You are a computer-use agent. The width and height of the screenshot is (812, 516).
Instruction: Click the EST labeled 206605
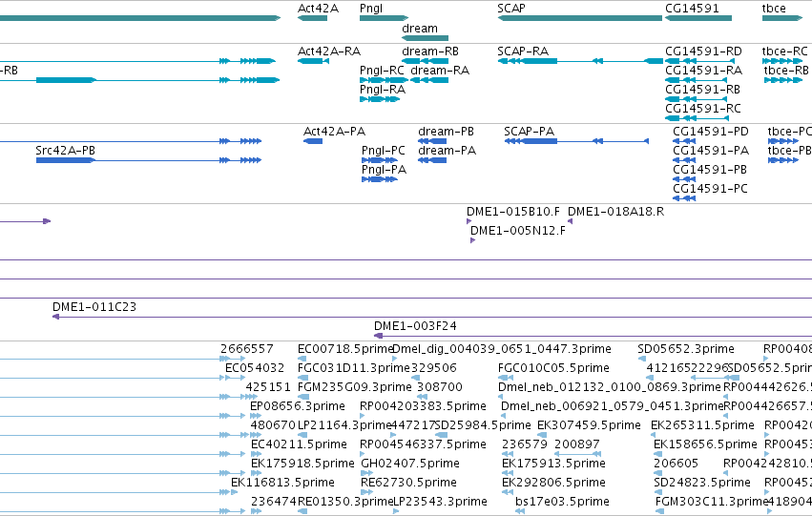coord(676,464)
